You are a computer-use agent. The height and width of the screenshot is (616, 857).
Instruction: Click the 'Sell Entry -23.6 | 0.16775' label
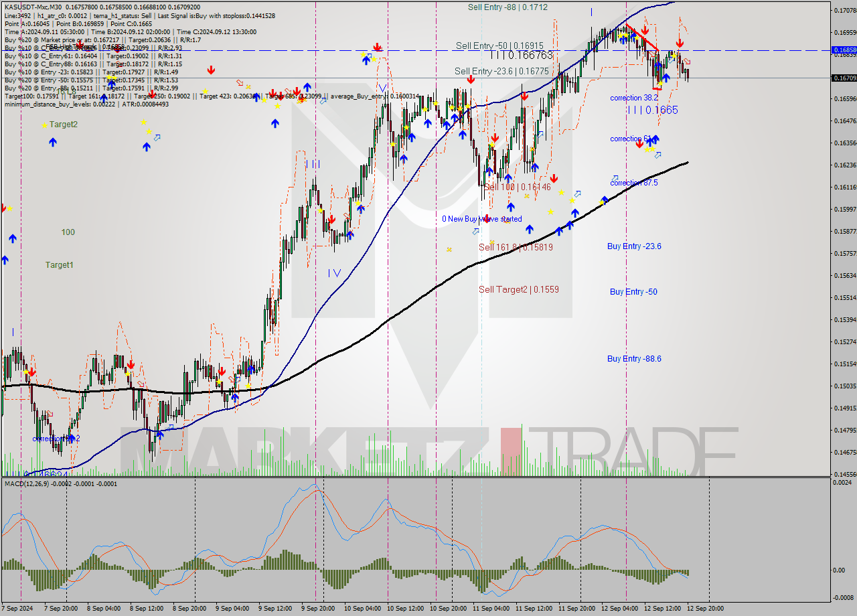[501, 71]
